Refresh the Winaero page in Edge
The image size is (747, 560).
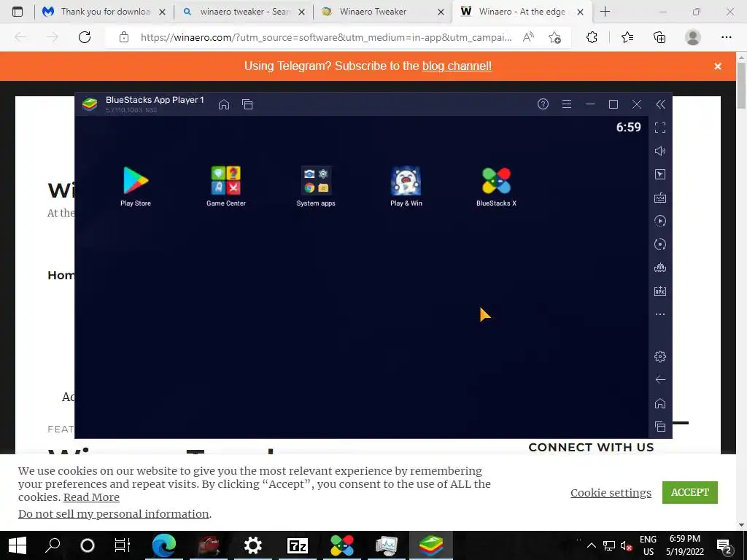click(x=85, y=37)
